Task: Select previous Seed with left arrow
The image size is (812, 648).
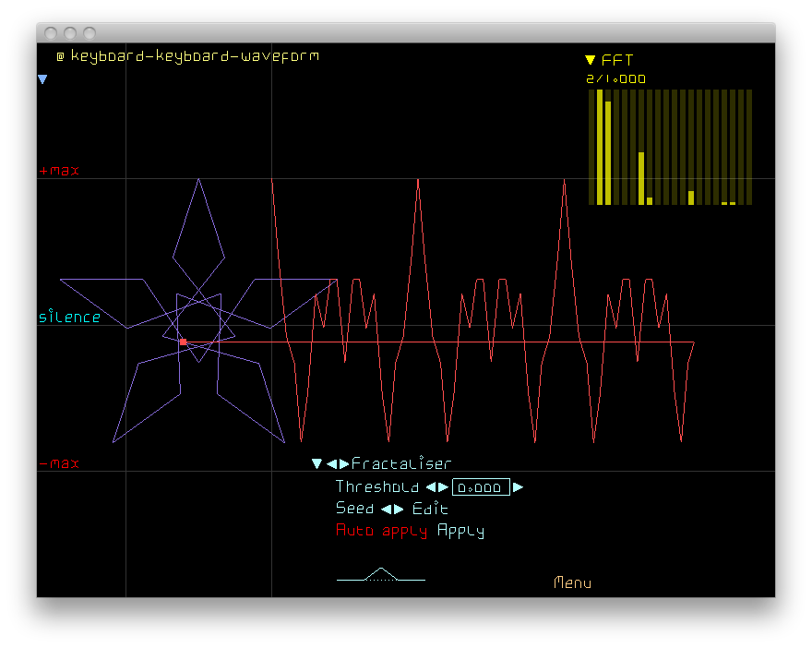Action: (386, 510)
